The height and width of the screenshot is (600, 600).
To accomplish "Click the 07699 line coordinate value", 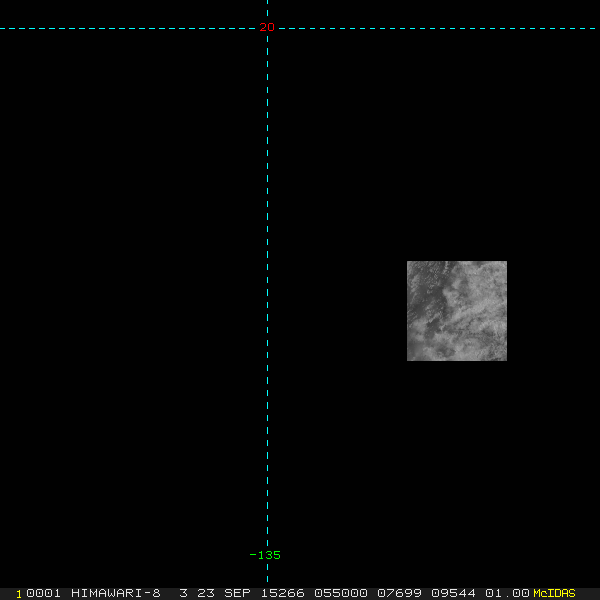I will (399, 593).
